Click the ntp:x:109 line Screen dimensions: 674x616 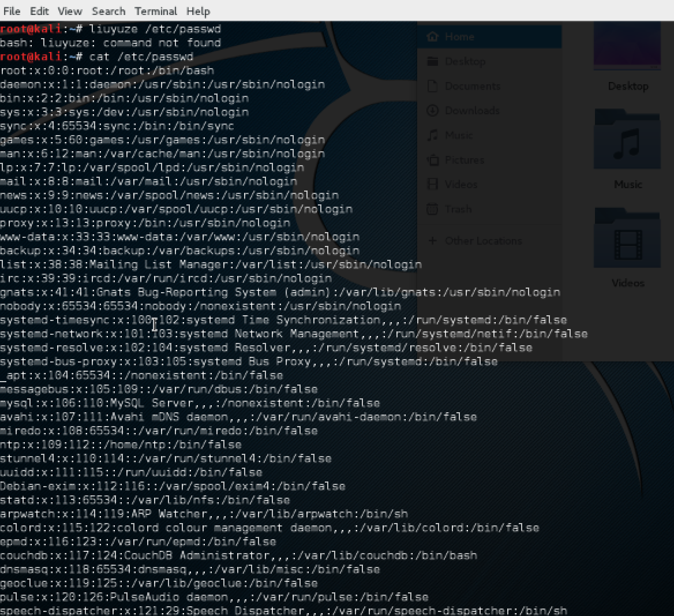(121, 445)
